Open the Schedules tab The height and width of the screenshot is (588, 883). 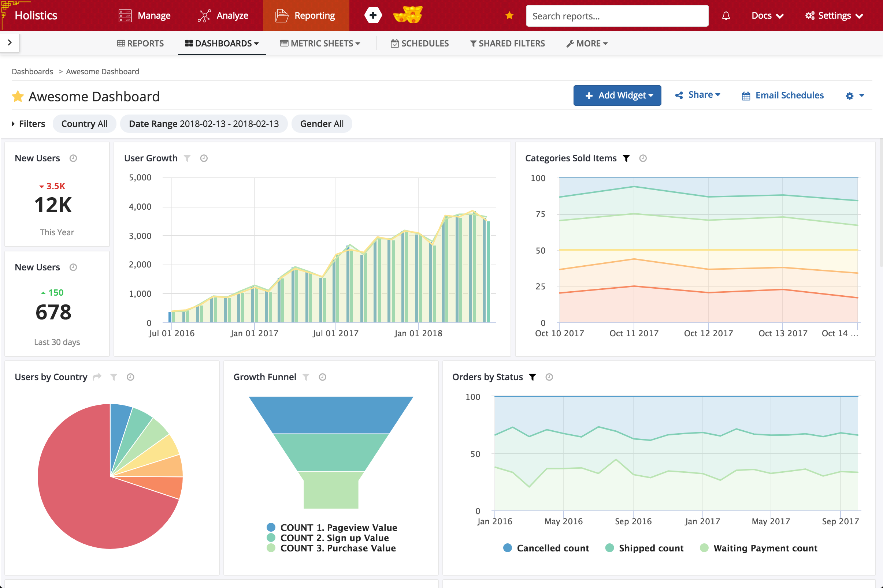[x=420, y=44]
